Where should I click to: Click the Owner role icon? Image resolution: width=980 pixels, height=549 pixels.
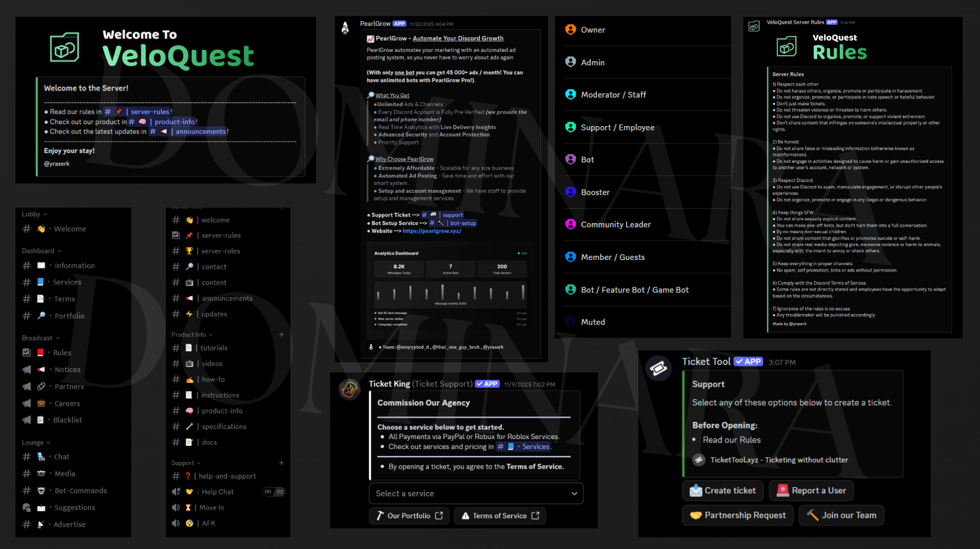pyautogui.click(x=570, y=30)
